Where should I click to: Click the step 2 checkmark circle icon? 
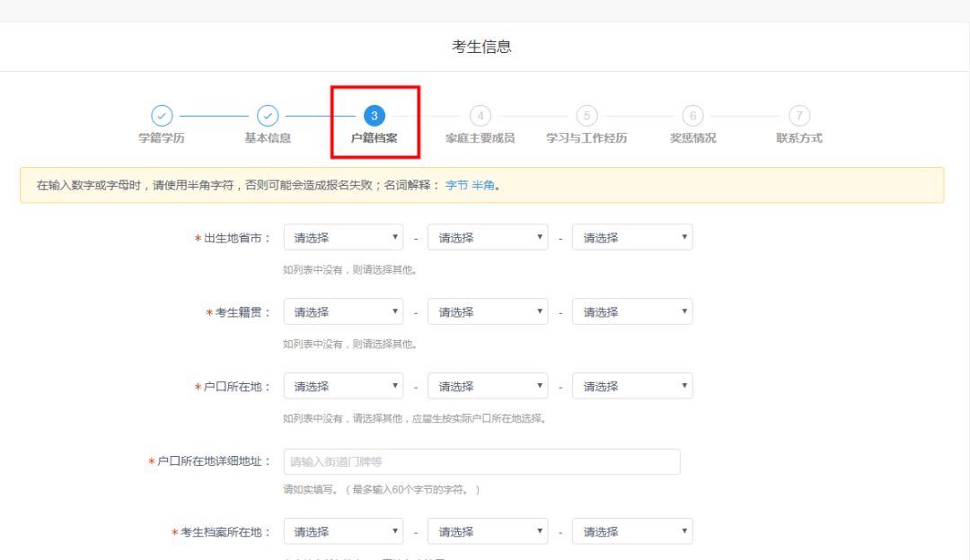(268, 116)
